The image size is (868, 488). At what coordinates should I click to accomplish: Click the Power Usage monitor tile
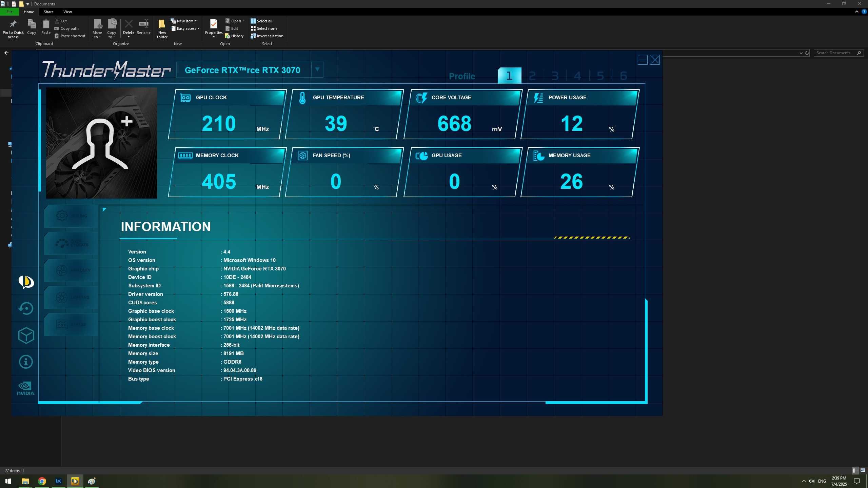click(x=580, y=114)
